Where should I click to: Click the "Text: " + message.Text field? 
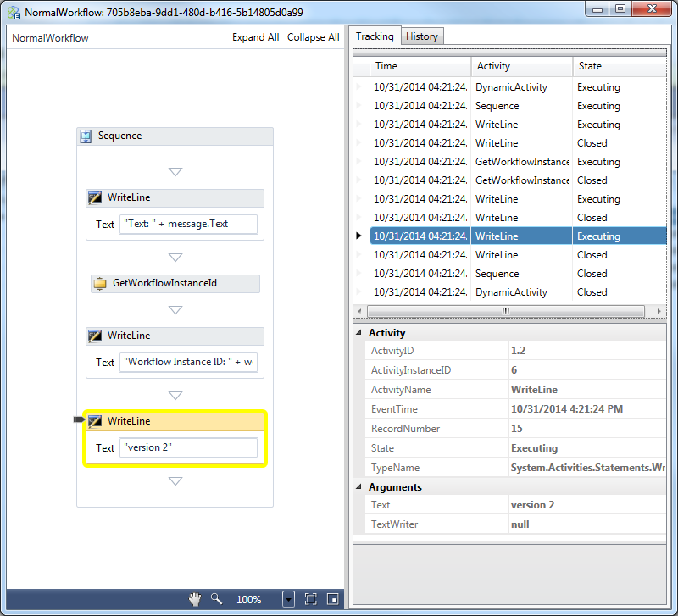188,224
